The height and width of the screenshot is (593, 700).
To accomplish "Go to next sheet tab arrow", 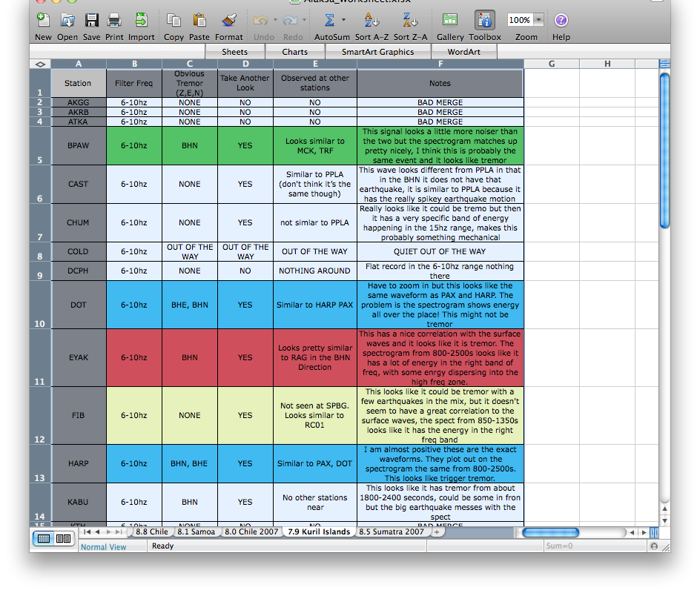I will (x=108, y=532).
